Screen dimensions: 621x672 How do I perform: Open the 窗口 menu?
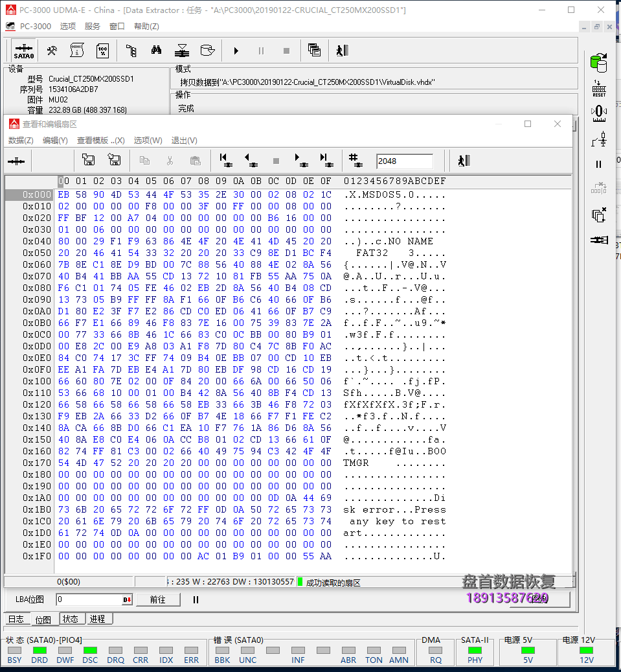[x=117, y=26]
